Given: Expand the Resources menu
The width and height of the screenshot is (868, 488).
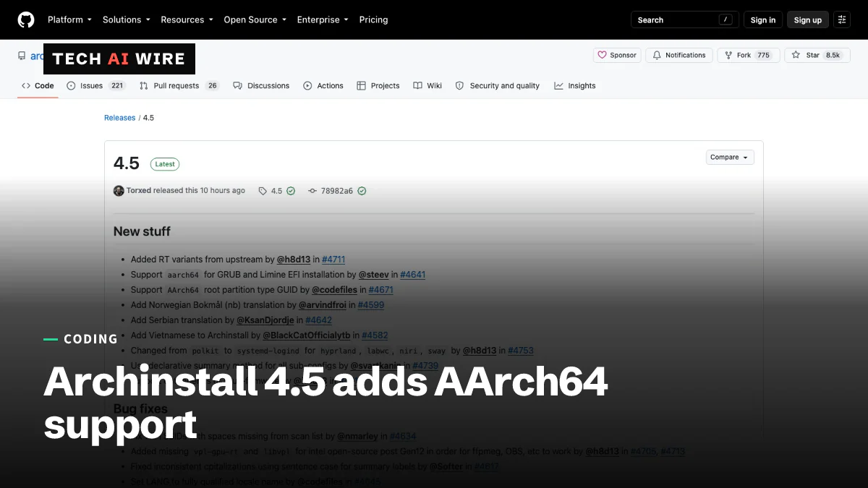Looking at the screenshot, I should click(187, 20).
